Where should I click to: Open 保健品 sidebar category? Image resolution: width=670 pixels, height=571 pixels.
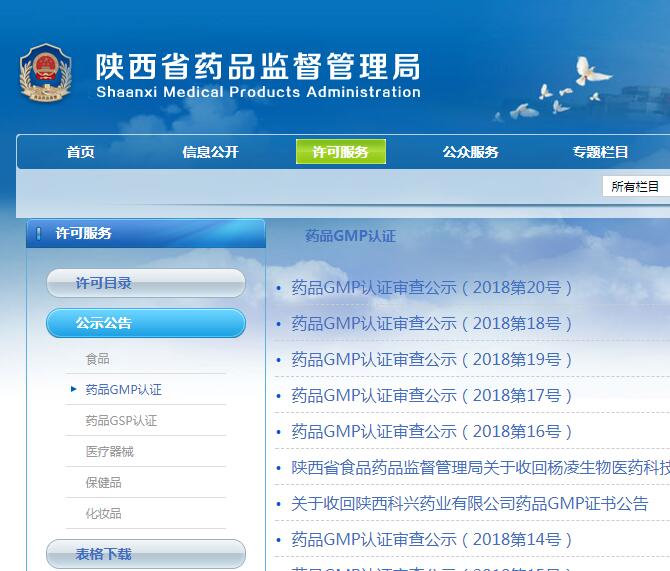(x=104, y=482)
